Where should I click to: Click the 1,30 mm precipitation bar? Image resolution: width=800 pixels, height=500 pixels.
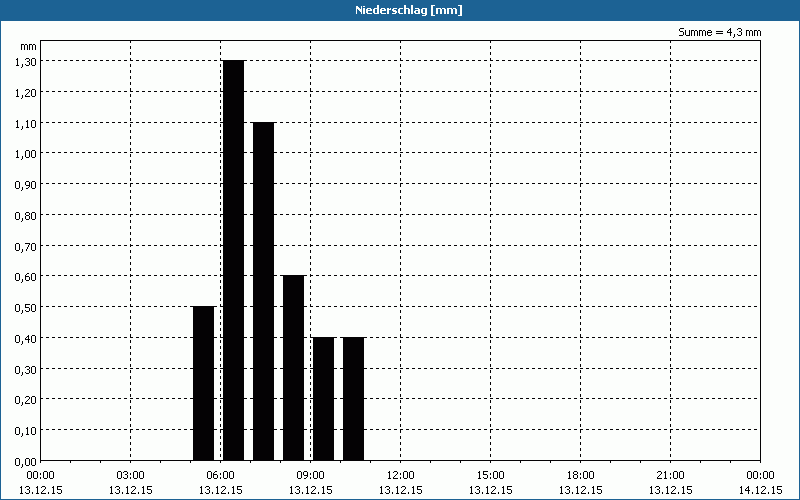point(234,260)
